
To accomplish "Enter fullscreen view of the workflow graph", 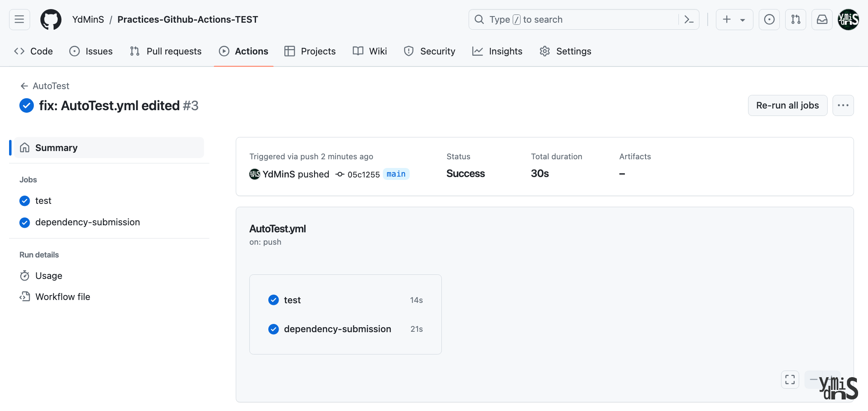I will [790, 379].
